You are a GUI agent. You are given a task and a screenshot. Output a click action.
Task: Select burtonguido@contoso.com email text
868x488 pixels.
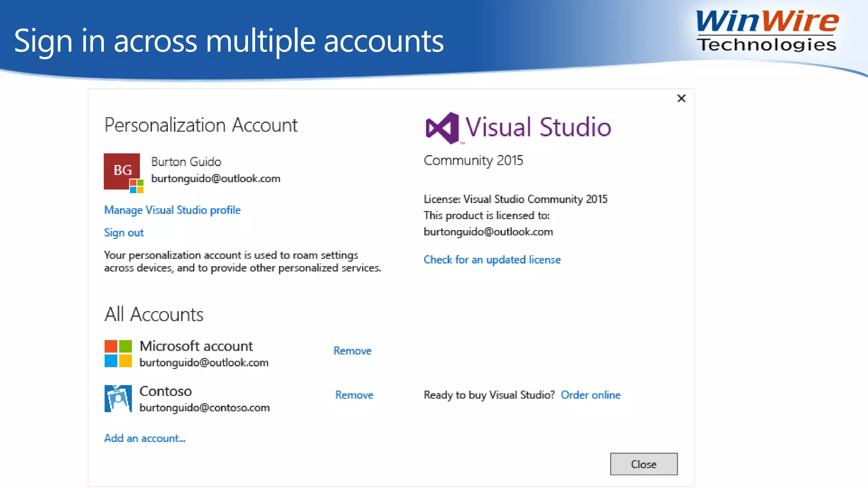[x=205, y=408]
